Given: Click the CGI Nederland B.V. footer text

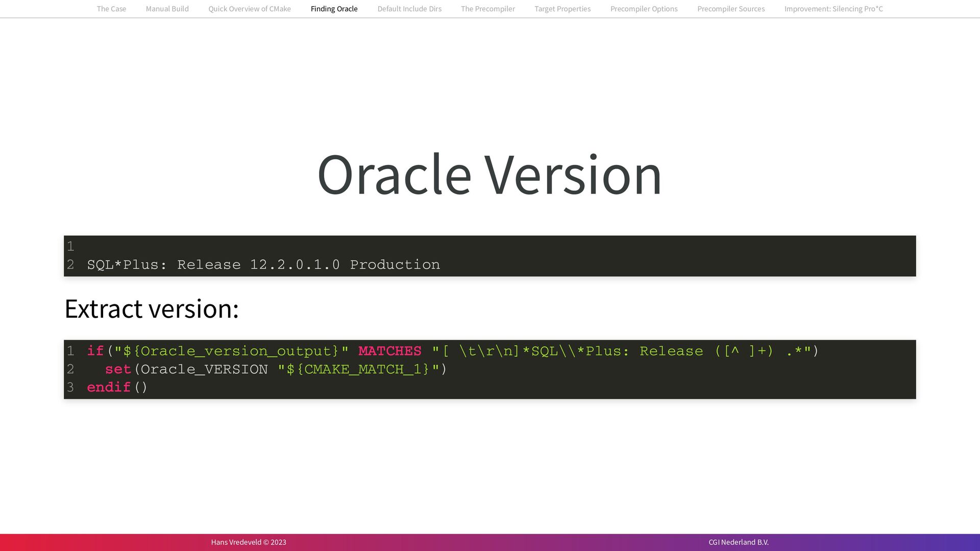Looking at the screenshot, I should click(x=739, y=542).
